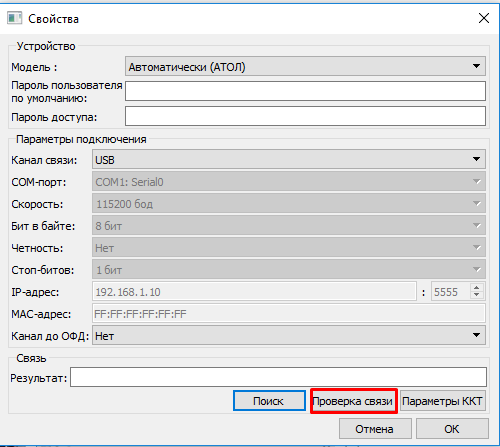Increase the port value with up arrow
Viewport: 500px width, 447px height.
point(477,288)
